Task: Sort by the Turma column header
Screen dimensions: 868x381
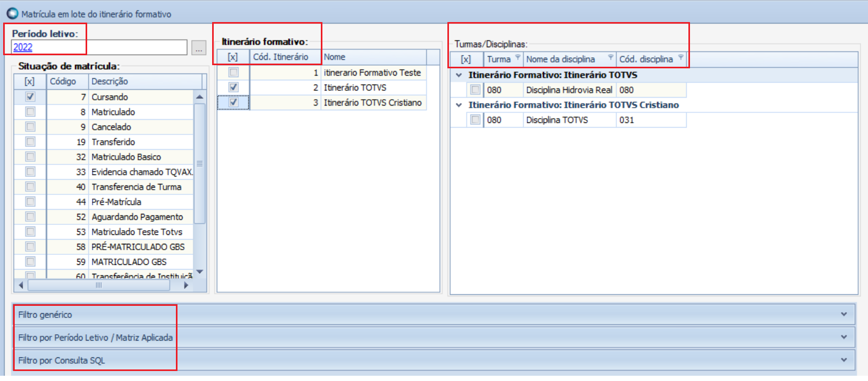Action: tap(503, 59)
